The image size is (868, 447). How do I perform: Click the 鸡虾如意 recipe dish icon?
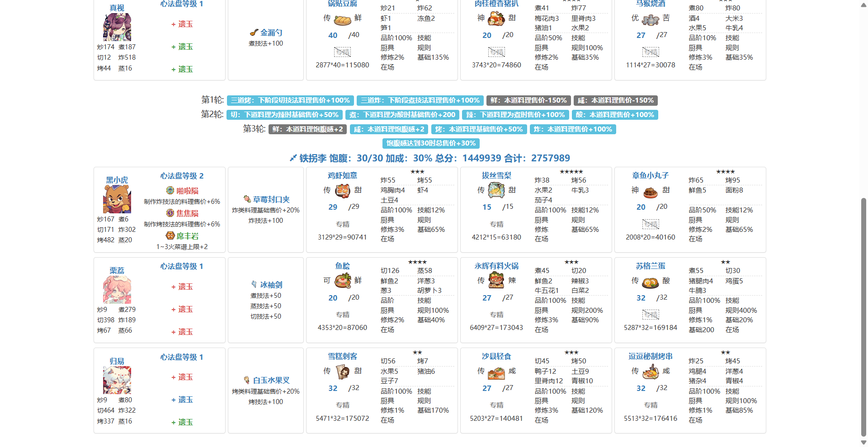(x=342, y=191)
